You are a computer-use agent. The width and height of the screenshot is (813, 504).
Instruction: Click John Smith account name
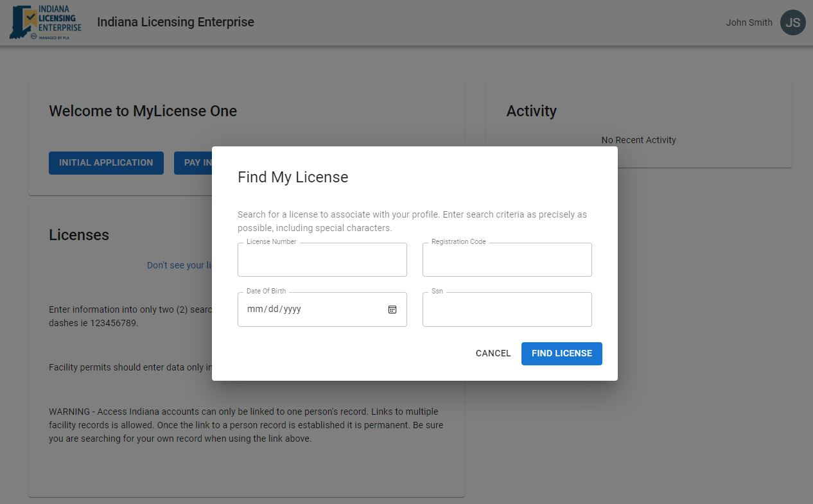(749, 22)
